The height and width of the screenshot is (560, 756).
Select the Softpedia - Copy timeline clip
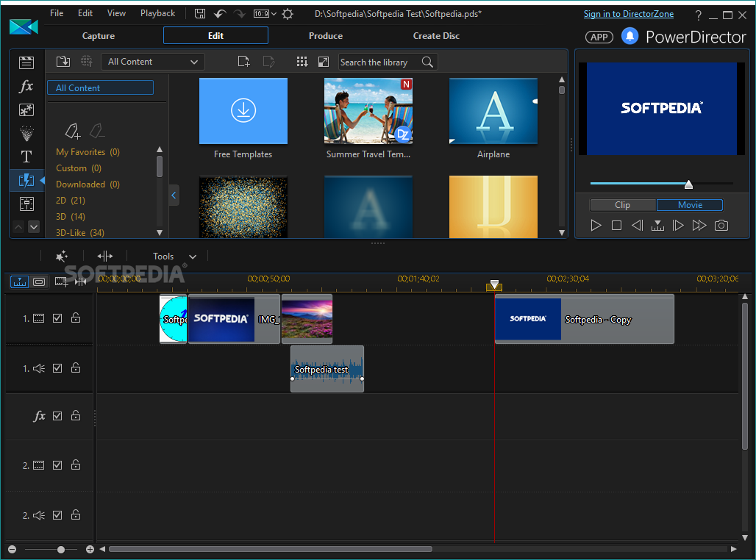585,318
